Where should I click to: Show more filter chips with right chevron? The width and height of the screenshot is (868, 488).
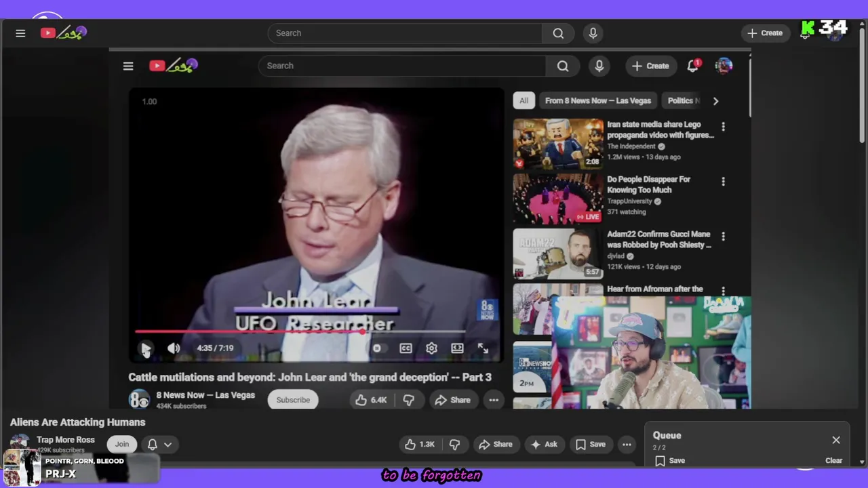coord(715,101)
